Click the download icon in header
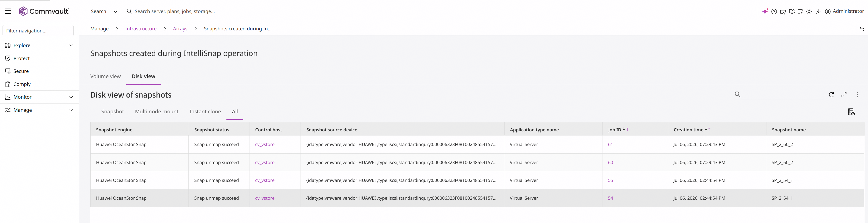The height and width of the screenshot is (223, 868). (818, 11)
